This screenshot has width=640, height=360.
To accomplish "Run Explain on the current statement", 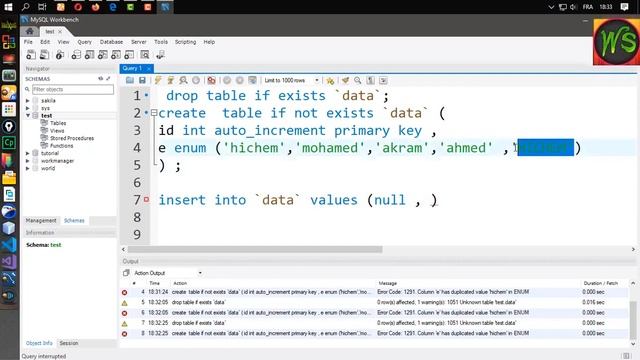I will pyautogui.click(x=183, y=80).
